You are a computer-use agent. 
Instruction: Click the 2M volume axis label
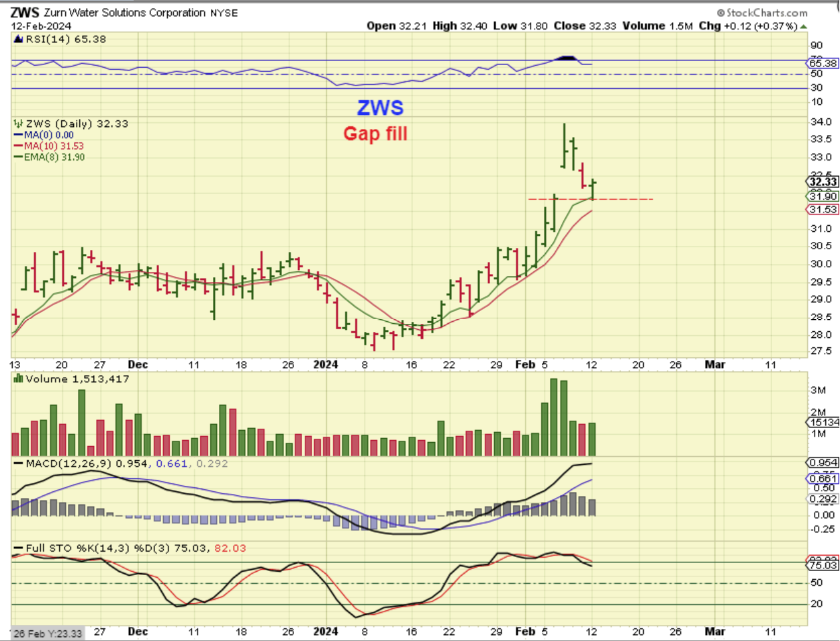(819, 413)
